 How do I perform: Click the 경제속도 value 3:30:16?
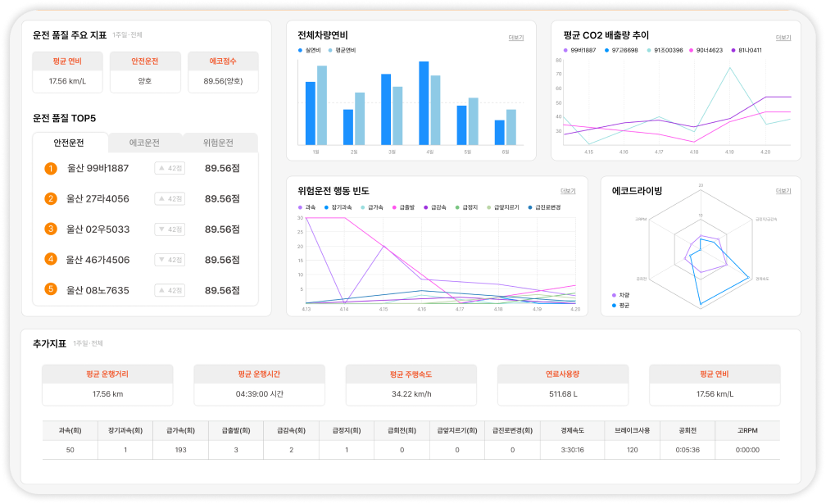[x=573, y=450]
